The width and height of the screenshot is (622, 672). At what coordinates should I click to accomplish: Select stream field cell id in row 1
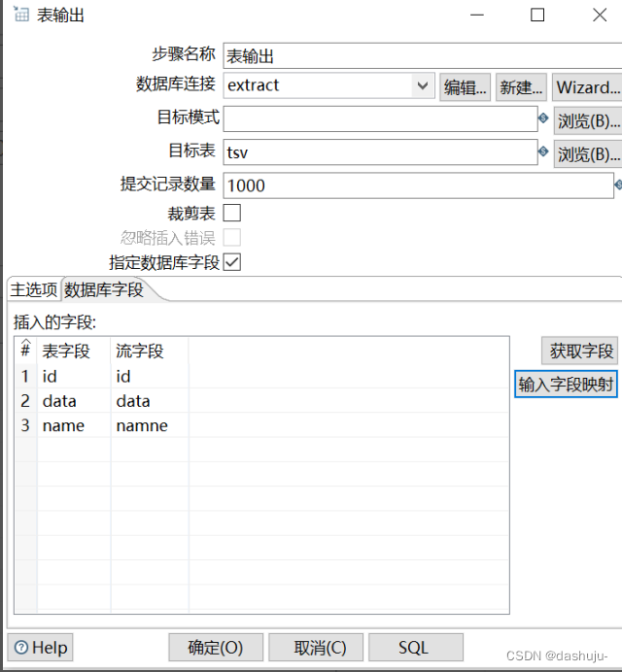150,376
